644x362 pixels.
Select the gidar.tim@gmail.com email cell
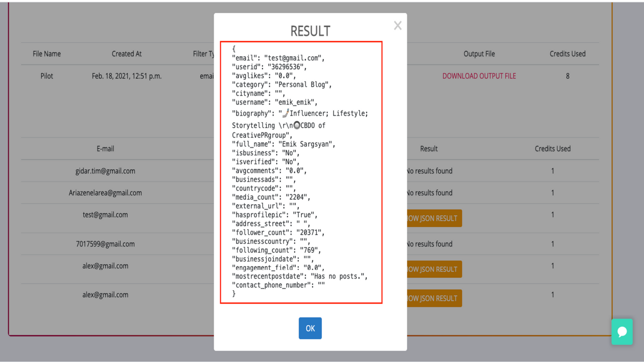105,171
